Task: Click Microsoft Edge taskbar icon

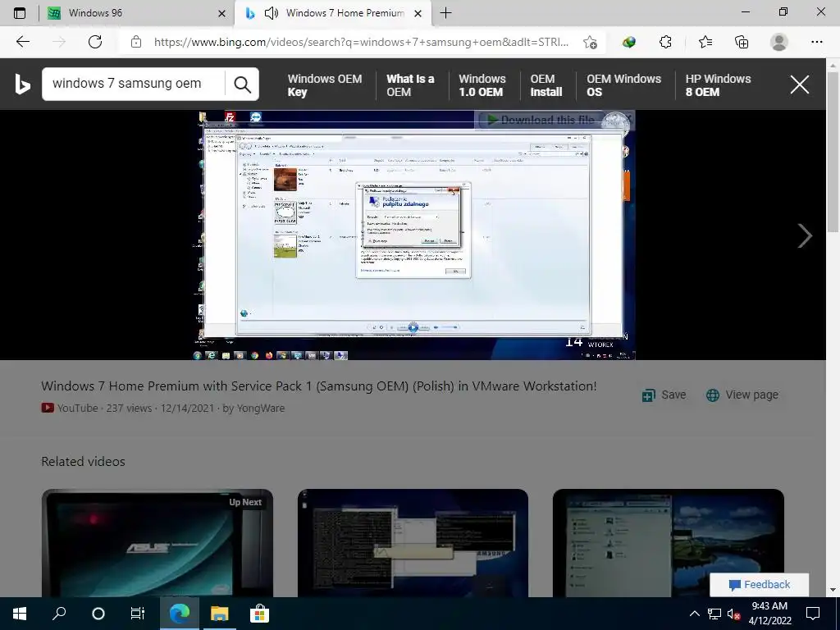Action: 180,614
